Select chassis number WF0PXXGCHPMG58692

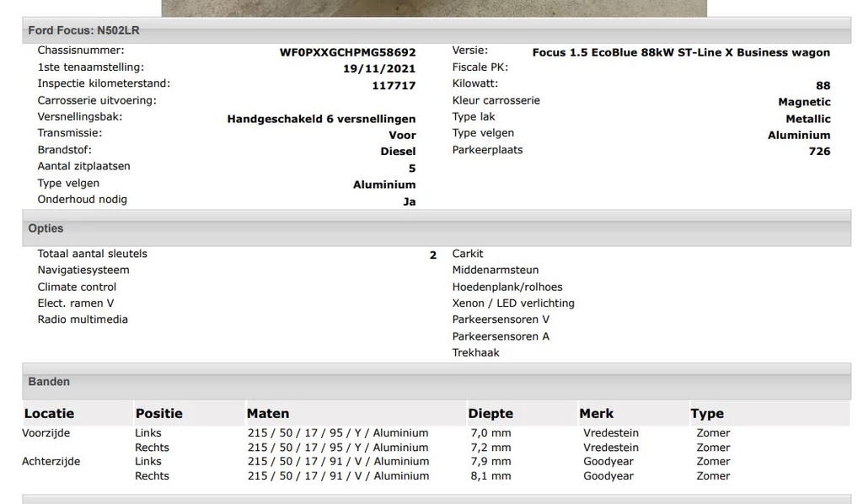click(x=347, y=53)
